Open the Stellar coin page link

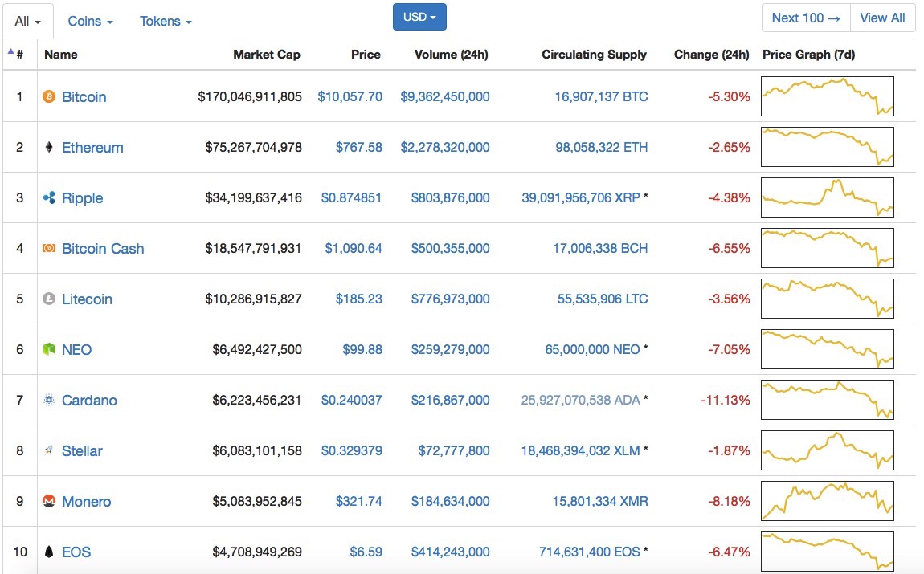click(82, 451)
